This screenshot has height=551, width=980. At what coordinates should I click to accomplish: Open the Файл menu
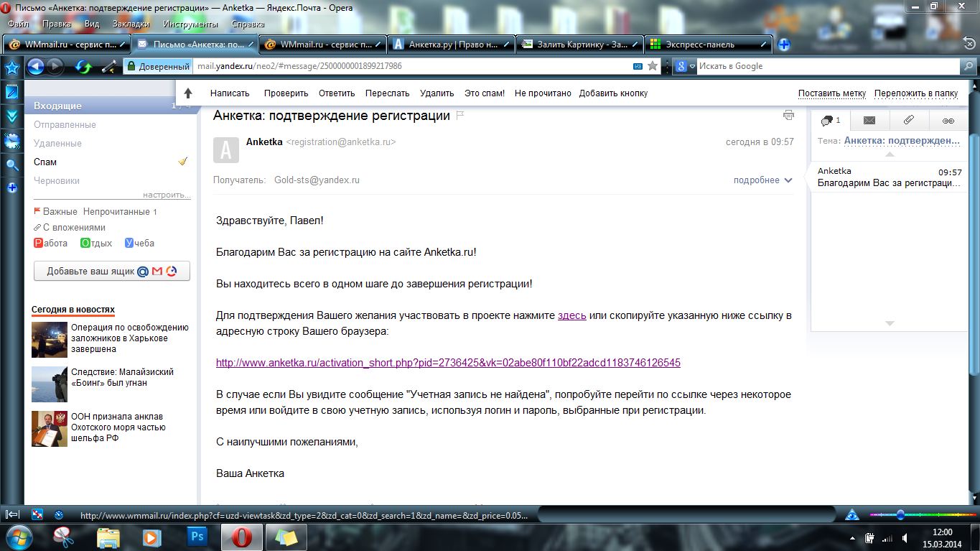coord(18,24)
